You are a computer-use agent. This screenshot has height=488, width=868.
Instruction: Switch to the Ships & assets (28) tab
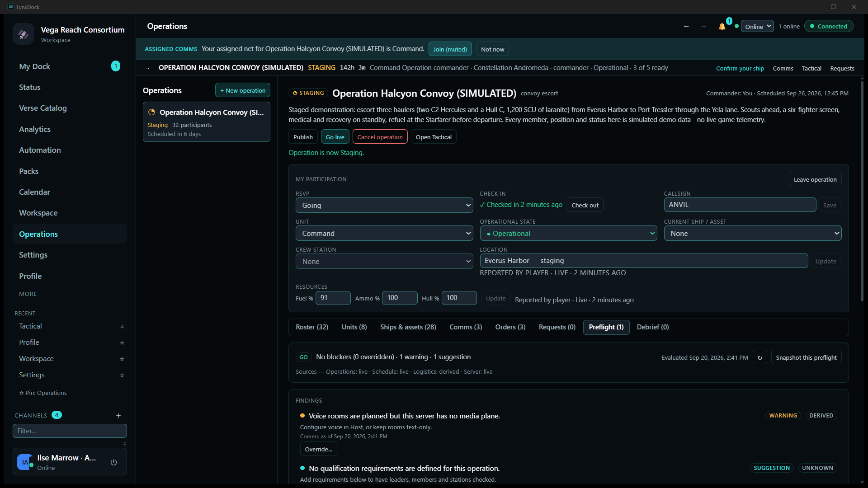[x=408, y=327]
